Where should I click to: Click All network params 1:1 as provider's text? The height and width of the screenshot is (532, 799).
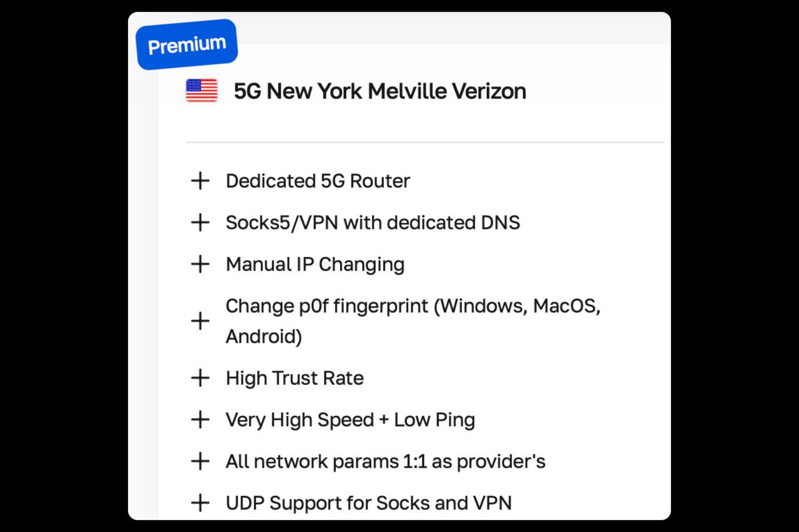[x=385, y=462]
